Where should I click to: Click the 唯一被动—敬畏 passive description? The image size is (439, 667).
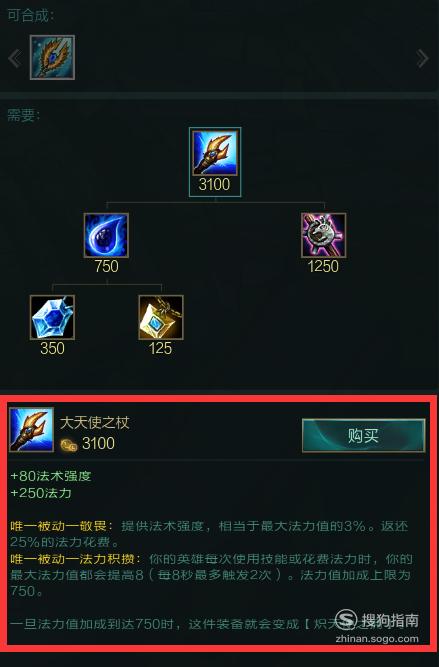tap(209, 534)
